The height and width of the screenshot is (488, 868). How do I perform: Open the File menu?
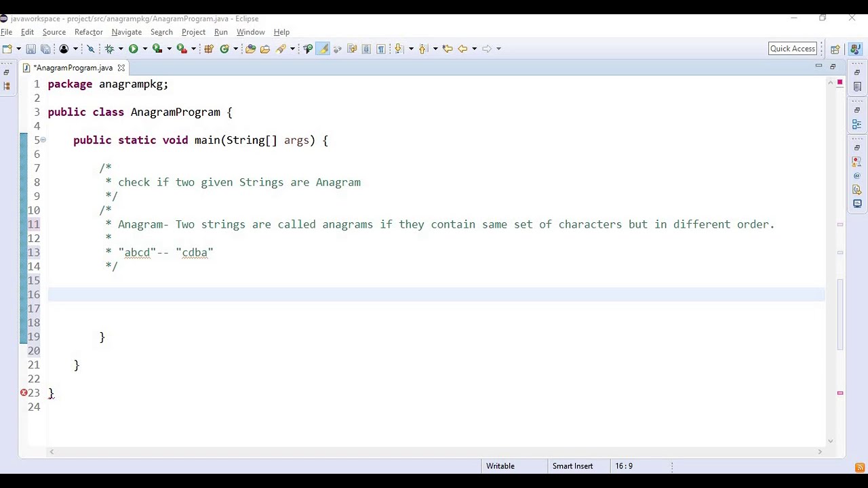click(7, 32)
